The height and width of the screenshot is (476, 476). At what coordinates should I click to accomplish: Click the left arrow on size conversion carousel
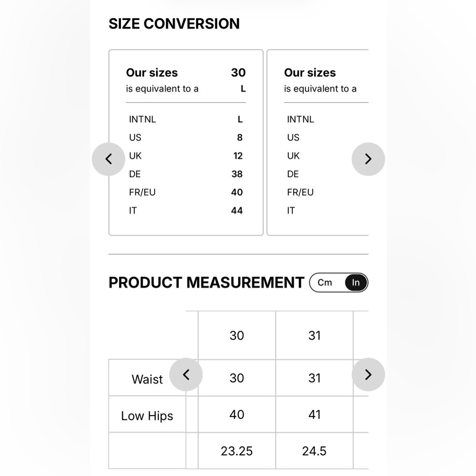coord(109,159)
